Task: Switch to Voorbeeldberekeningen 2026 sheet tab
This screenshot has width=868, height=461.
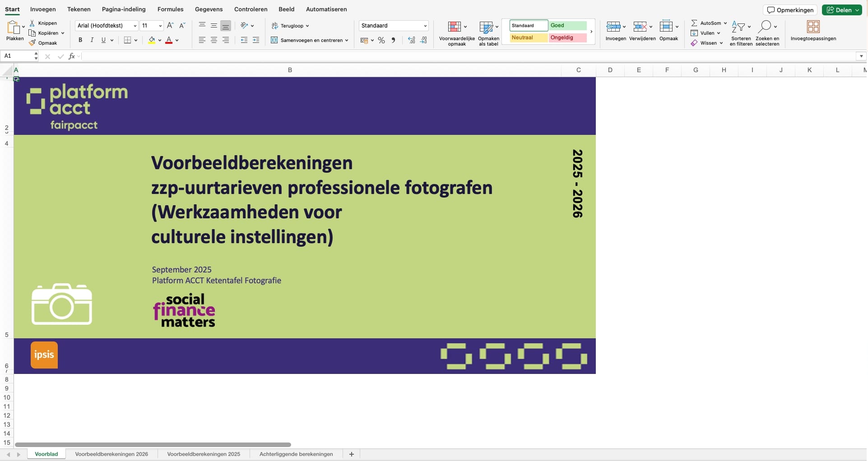Action: [111, 454]
